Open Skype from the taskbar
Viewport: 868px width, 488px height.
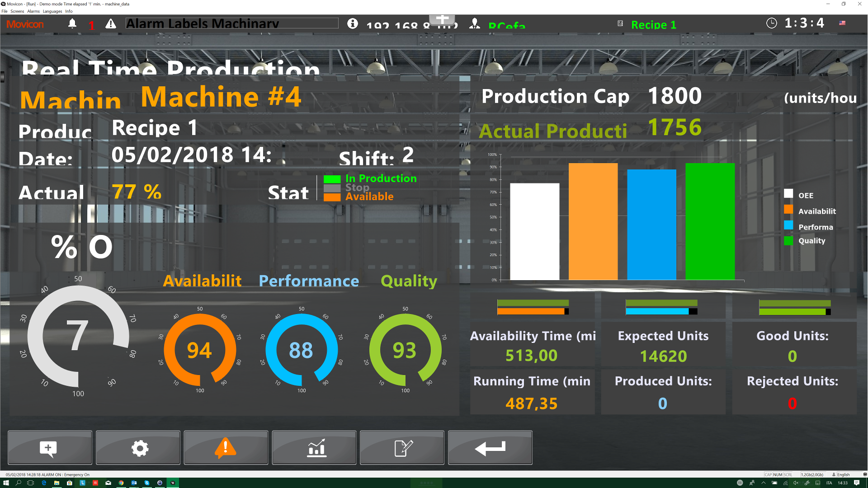coord(146,483)
